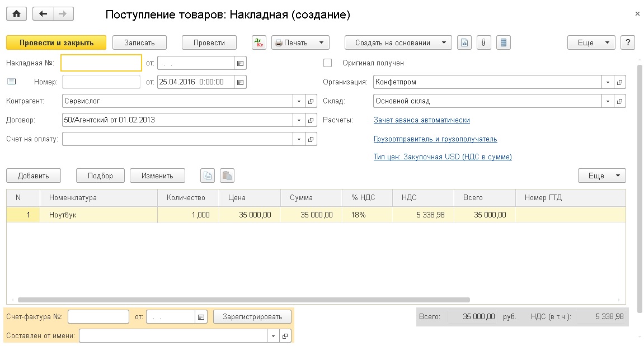This screenshot has height=346, width=644.
Task: Show Дт/Кт accounting entries
Action: (258, 42)
